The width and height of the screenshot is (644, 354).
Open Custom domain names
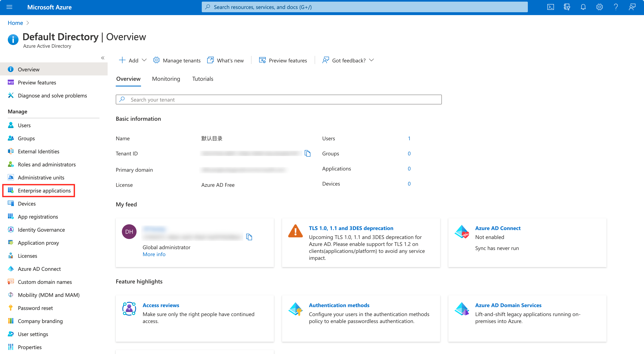click(45, 282)
